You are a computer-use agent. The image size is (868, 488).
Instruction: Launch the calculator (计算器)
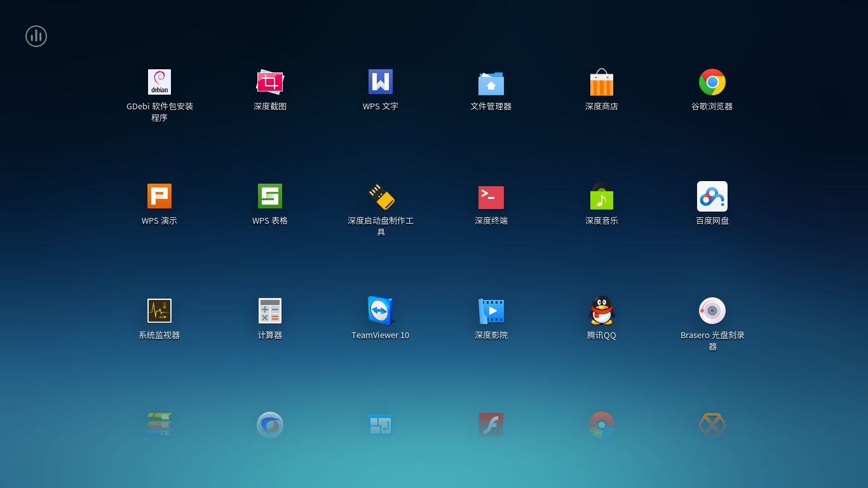coord(270,311)
